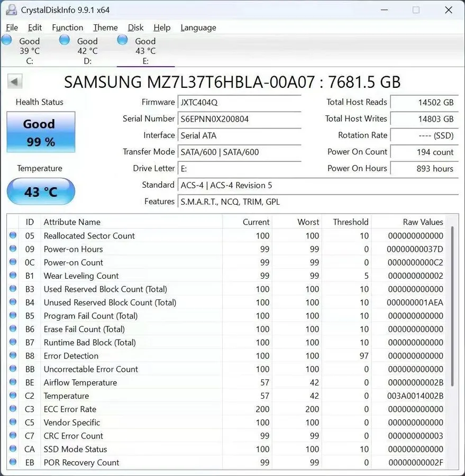Click status dot for Wear Leveling Count
The image size is (465, 476).
(x=13, y=276)
